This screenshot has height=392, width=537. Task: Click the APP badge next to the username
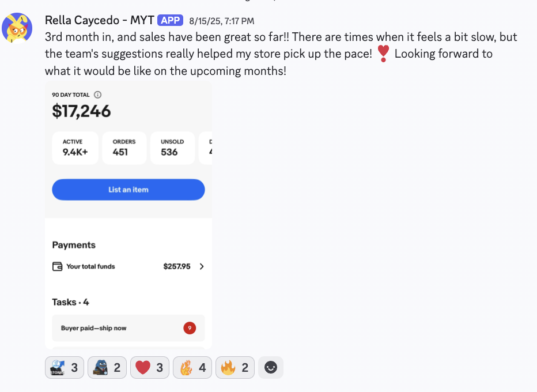coord(170,21)
